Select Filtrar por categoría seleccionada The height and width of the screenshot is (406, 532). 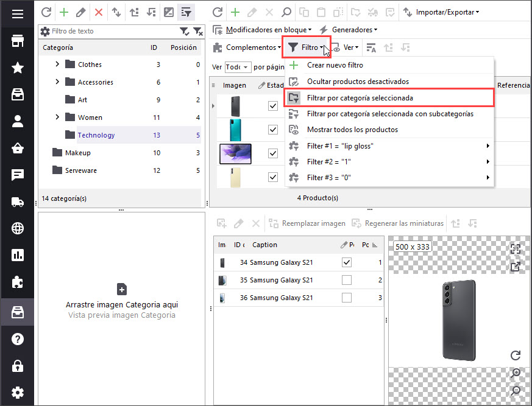click(389, 98)
